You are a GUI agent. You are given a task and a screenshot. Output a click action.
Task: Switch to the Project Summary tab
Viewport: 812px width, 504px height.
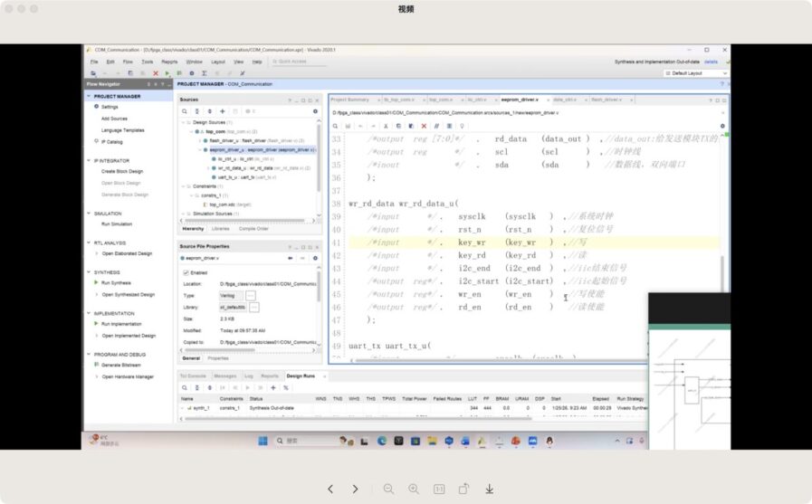[x=349, y=99]
